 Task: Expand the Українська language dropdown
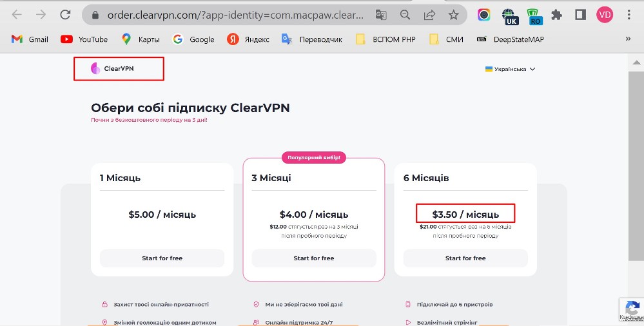[x=510, y=69]
